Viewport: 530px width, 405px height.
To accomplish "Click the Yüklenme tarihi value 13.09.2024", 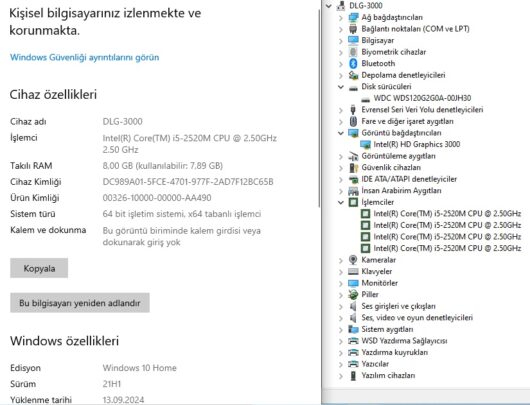I will click(123, 400).
